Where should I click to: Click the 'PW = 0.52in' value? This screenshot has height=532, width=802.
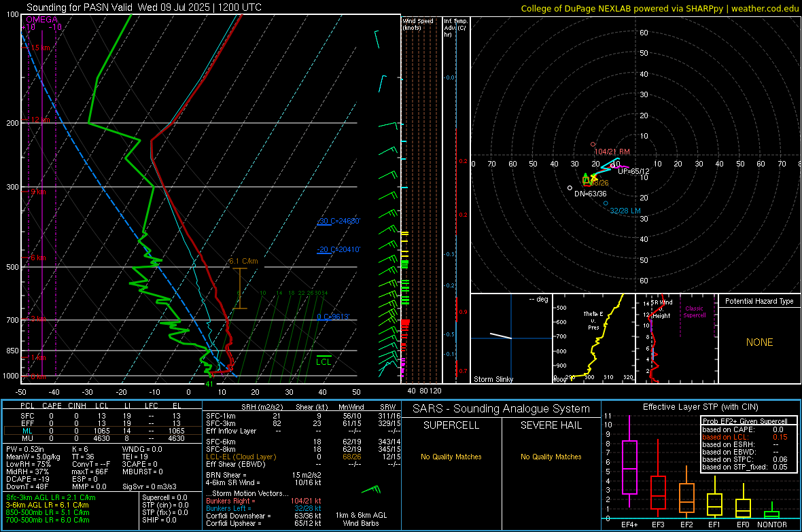point(24,449)
